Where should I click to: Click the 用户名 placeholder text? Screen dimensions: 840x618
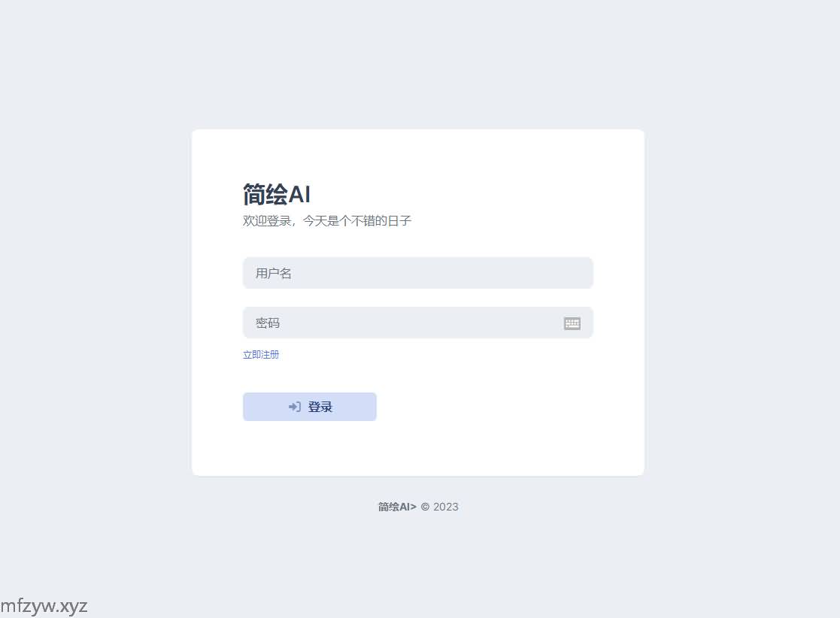(274, 274)
